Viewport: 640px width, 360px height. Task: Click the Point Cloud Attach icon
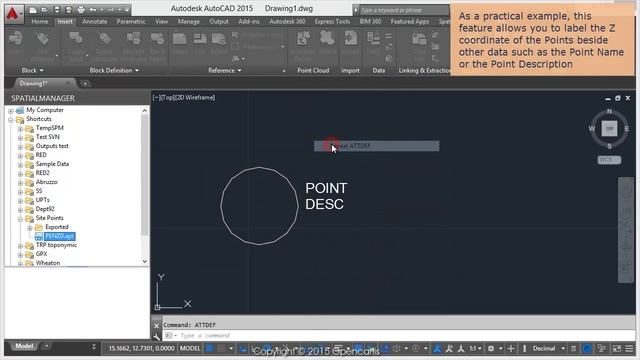point(327,39)
